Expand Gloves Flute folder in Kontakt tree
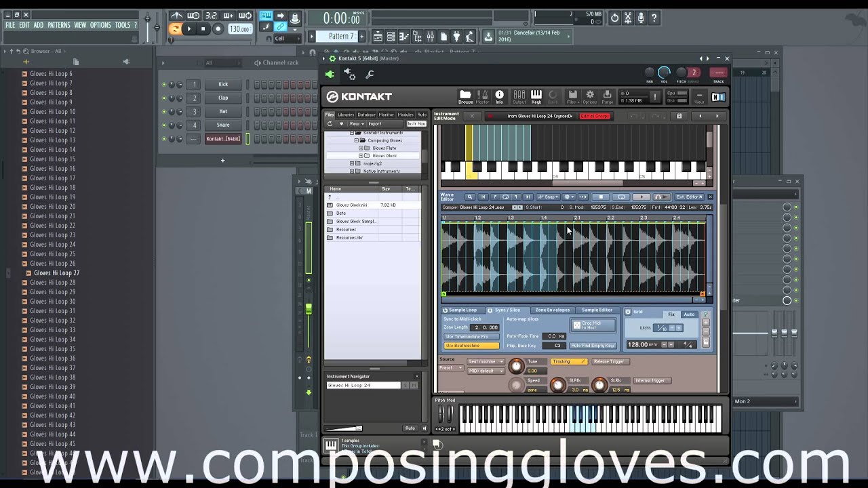 pyautogui.click(x=361, y=148)
